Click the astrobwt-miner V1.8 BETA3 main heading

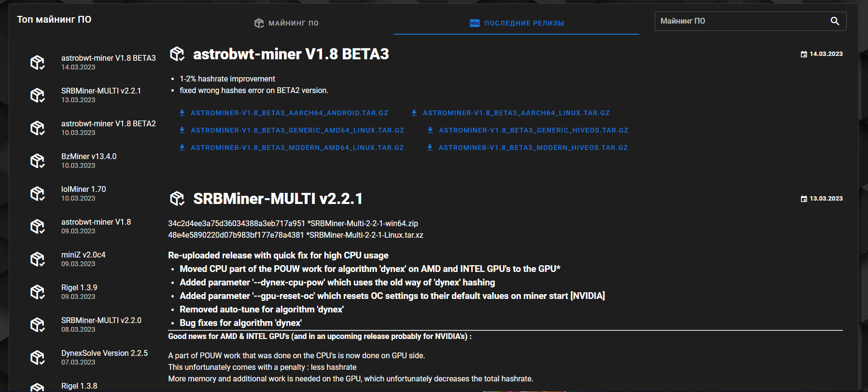click(x=291, y=54)
